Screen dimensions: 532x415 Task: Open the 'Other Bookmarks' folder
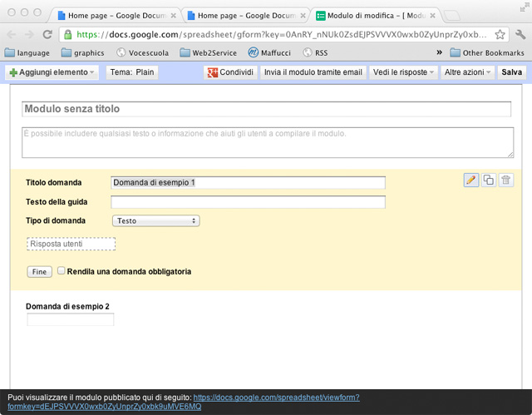tap(487, 53)
